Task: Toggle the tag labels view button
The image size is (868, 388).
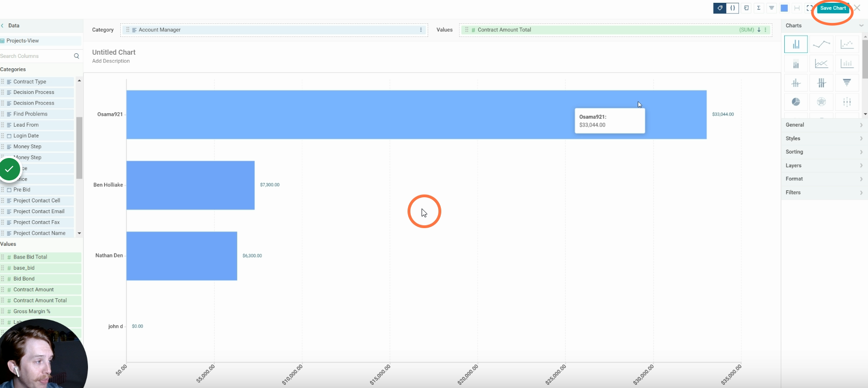Action: click(720, 8)
